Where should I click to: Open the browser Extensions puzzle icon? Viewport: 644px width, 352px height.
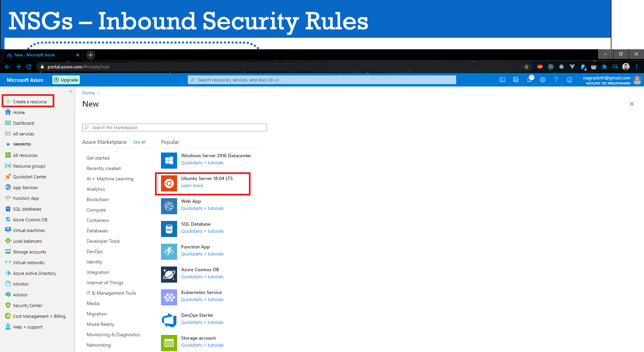604,67
